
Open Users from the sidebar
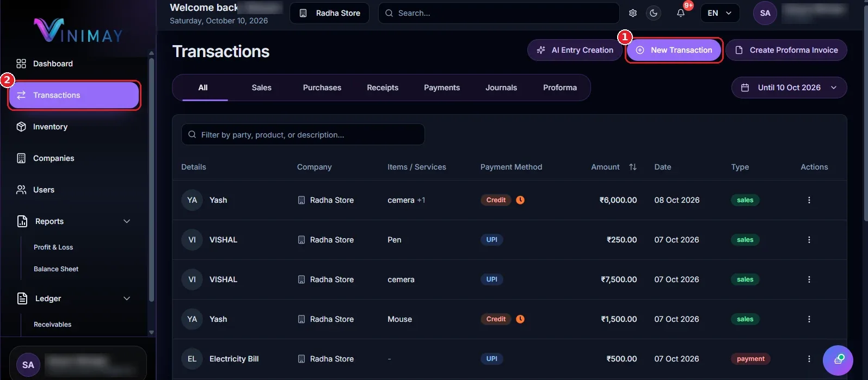click(74, 190)
